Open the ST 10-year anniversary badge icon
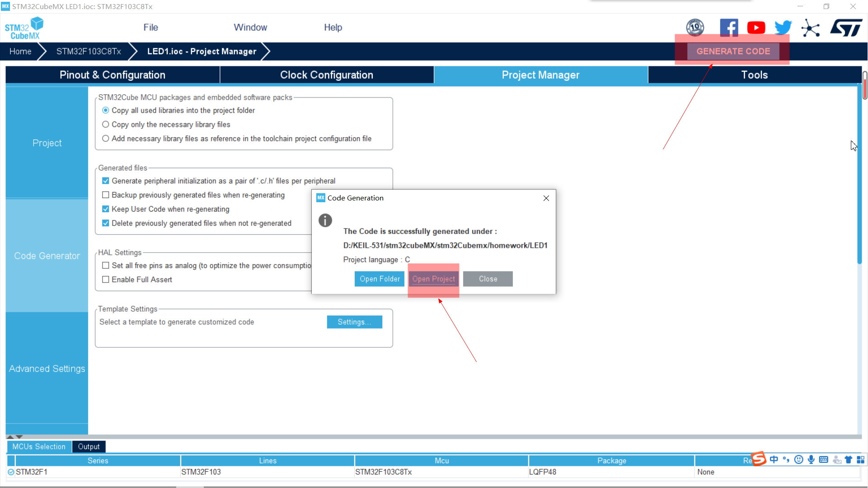 pyautogui.click(x=695, y=28)
